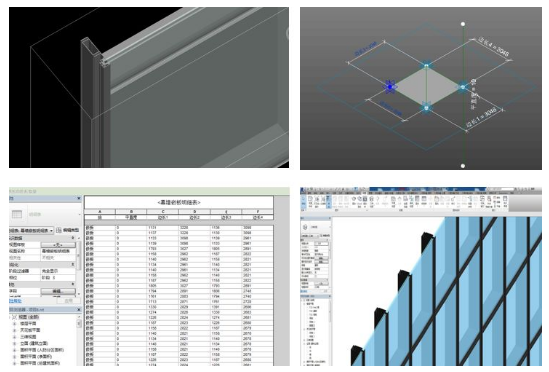Collapse the 阶段化 properties section
Viewport: 549px width, 372px height.
(x=73, y=265)
